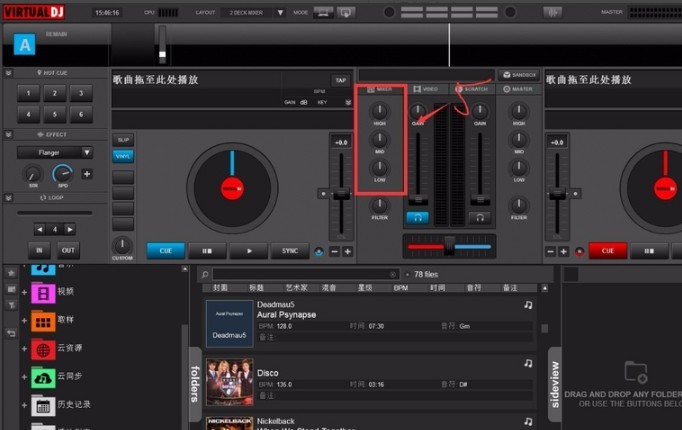This screenshot has width=682, height=430.
Task: Expand the 取样 sampler folder
Action: tap(24, 320)
